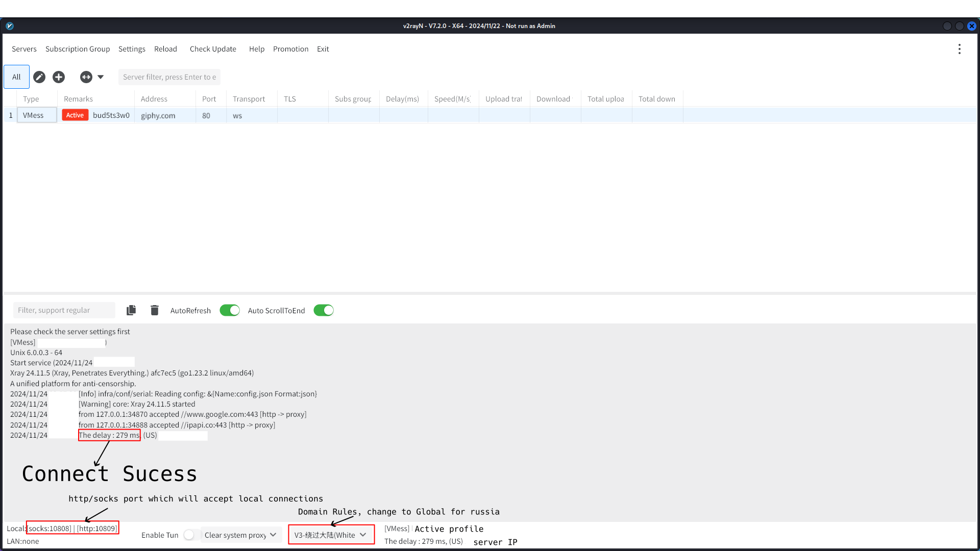The height and width of the screenshot is (551, 980).
Task: Click the LAN:none status text
Action: (x=23, y=541)
